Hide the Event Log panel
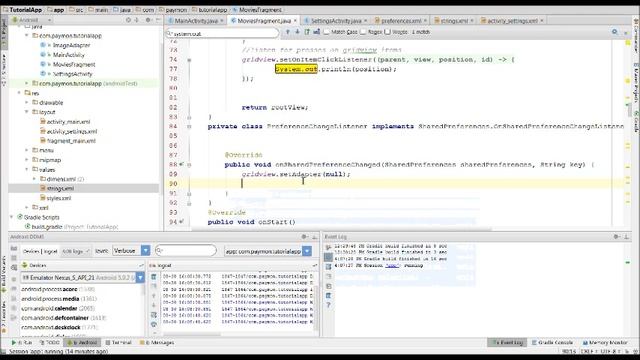 [627, 237]
